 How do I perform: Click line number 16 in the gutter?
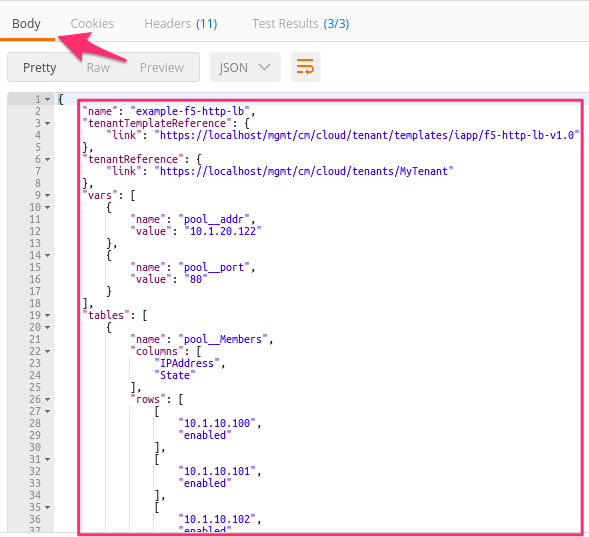pyautogui.click(x=35, y=279)
